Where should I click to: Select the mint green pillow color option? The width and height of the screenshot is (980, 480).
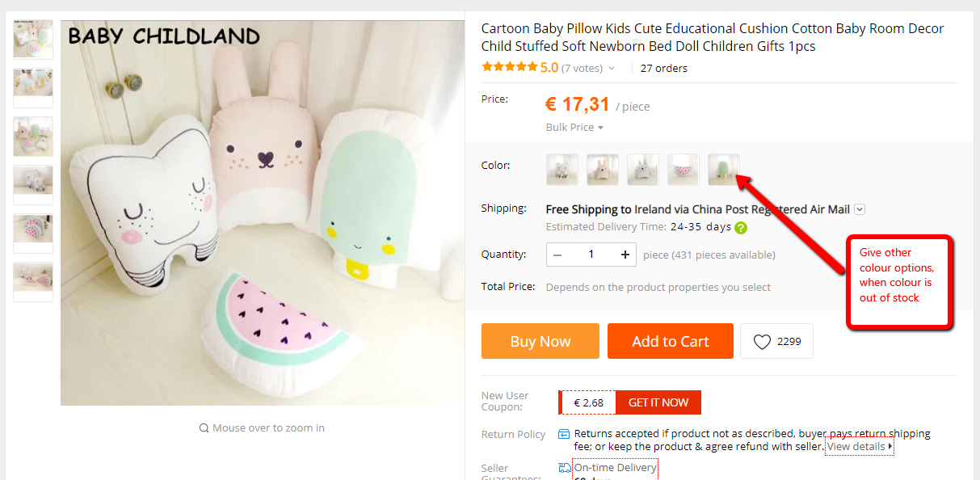click(723, 169)
